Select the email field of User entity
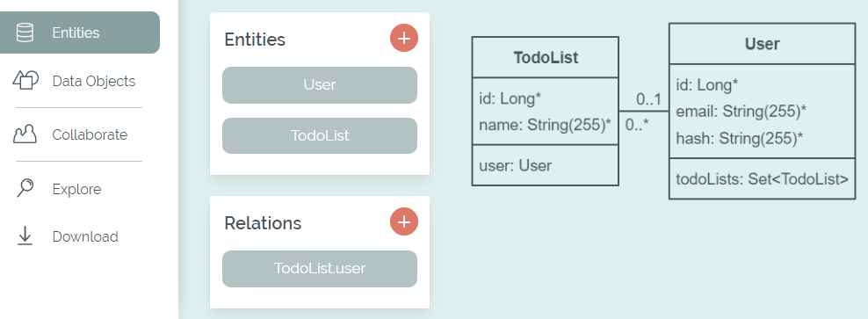 pyautogui.click(x=741, y=112)
